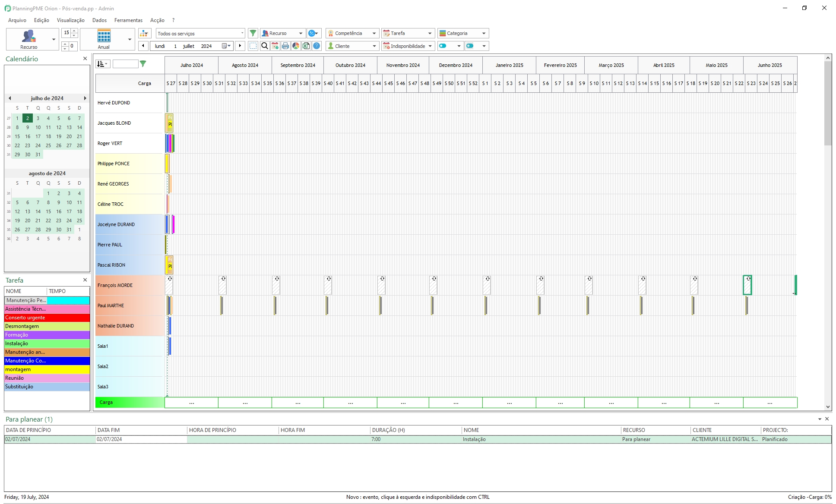The height and width of the screenshot is (504, 836).
Task: Expand the Anual view dropdown arrow
Action: tap(130, 39)
